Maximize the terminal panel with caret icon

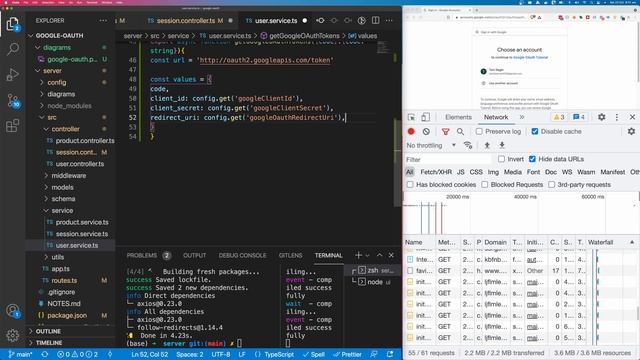click(x=379, y=255)
